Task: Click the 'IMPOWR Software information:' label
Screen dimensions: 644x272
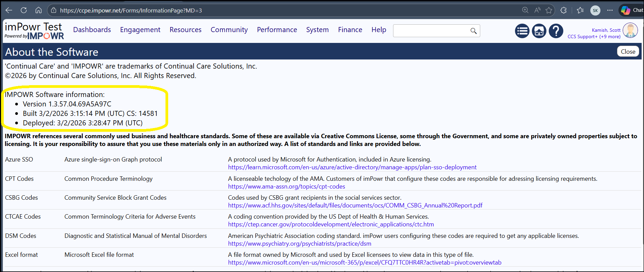Action: coord(55,95)
